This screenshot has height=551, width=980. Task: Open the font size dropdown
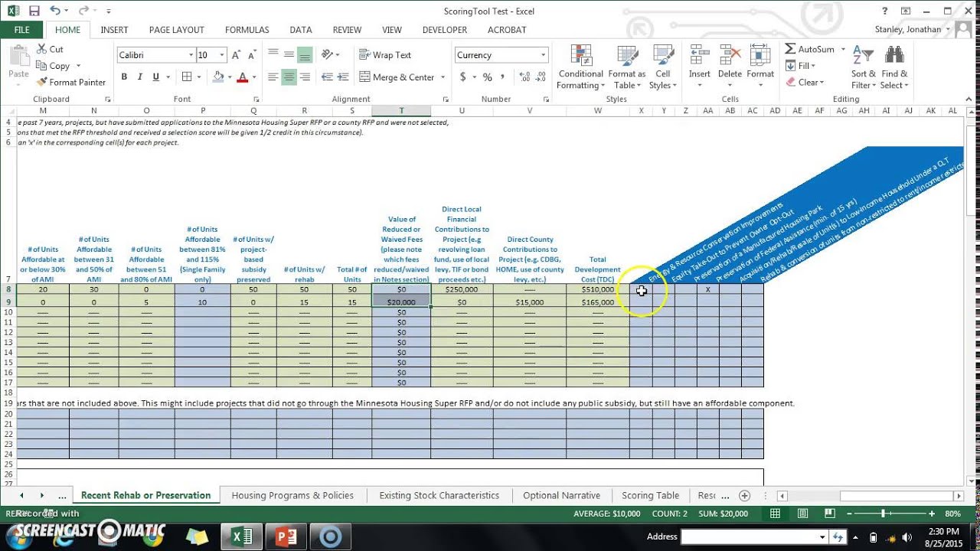[x=222, y=55]
